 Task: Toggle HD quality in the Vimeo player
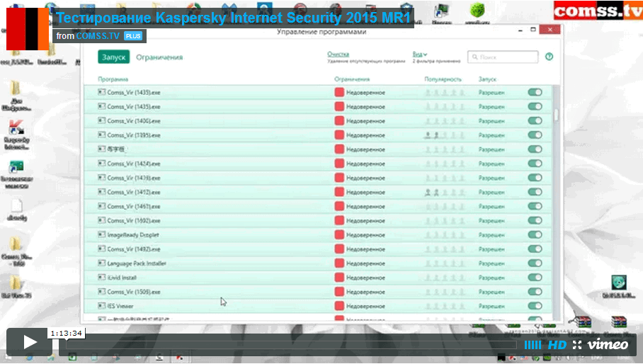pyautogui.click(x=557, y=345)
